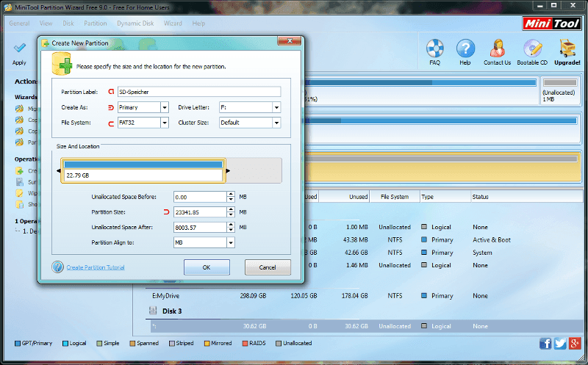Open the File System FAT32 dropdown

pyautogui.click(x=164, y=123)
